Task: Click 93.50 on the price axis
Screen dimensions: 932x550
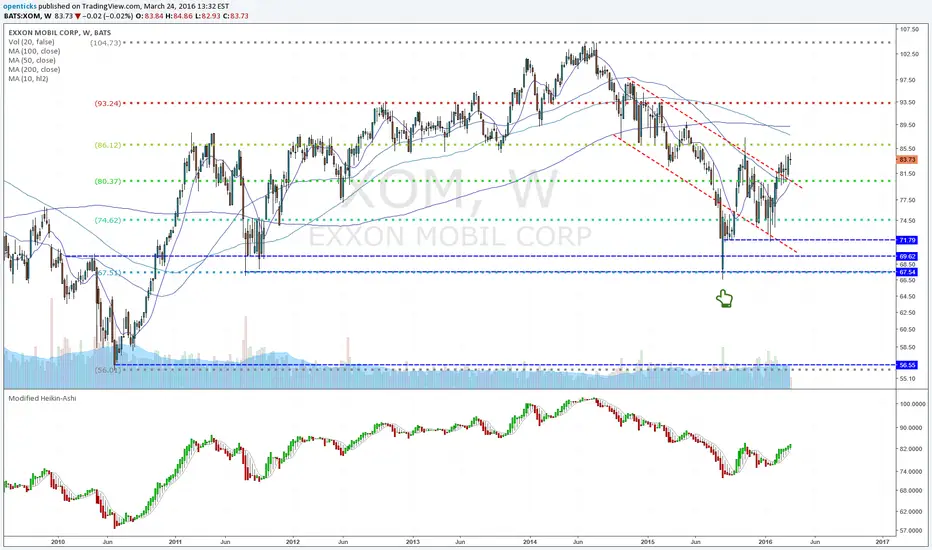Action: tap(908, 102)
